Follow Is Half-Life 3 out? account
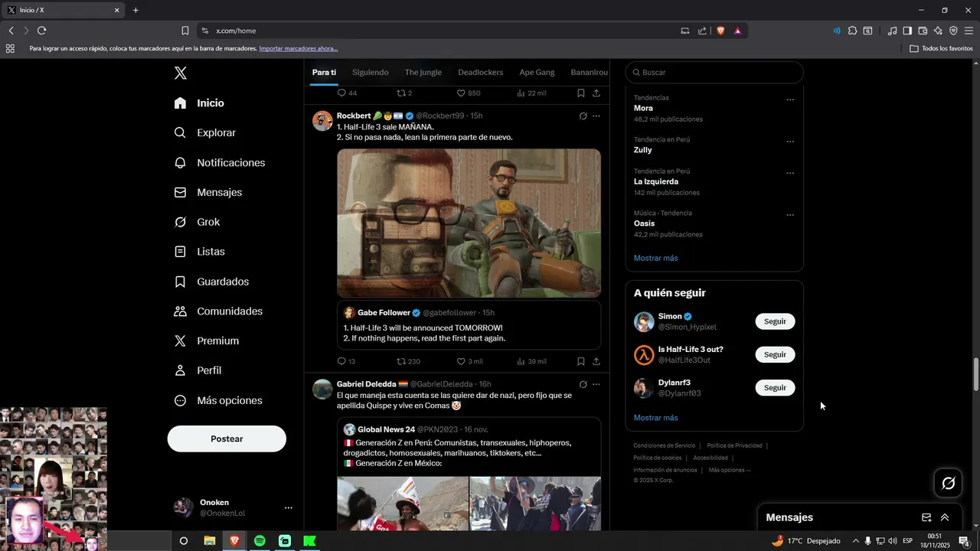The width and height of the screenshot is (980, 551). (x=775, y=354)
